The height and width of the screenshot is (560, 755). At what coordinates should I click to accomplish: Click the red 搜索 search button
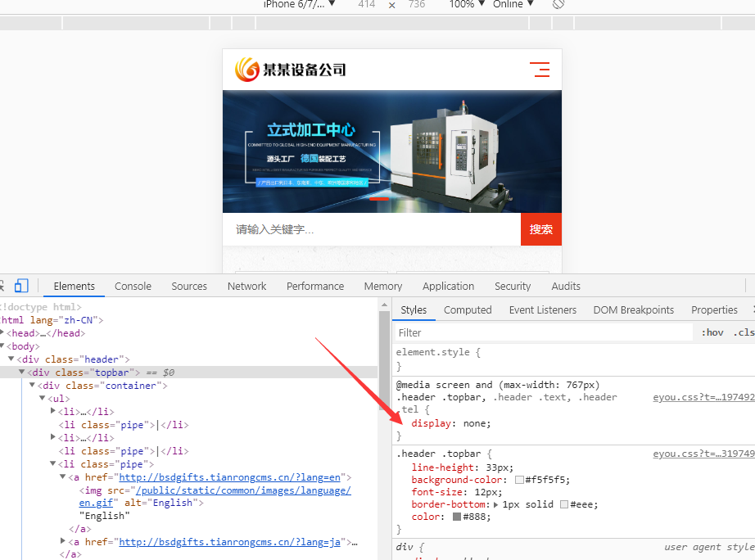pos(540,229)
